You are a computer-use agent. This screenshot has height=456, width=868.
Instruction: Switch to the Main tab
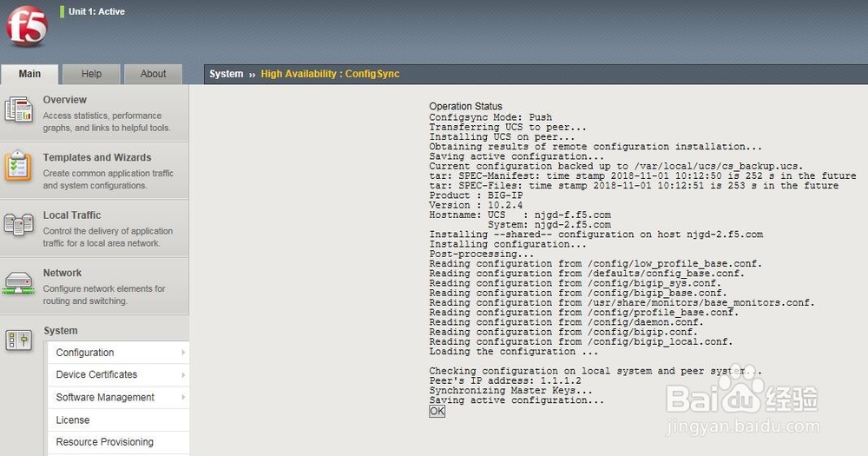point(30,74)
